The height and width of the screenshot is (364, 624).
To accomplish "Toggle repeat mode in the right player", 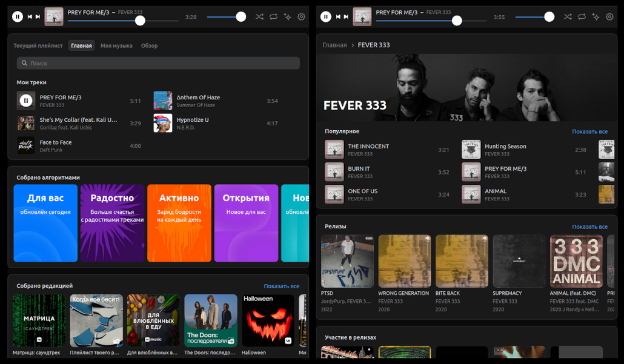I will [582, 16].
